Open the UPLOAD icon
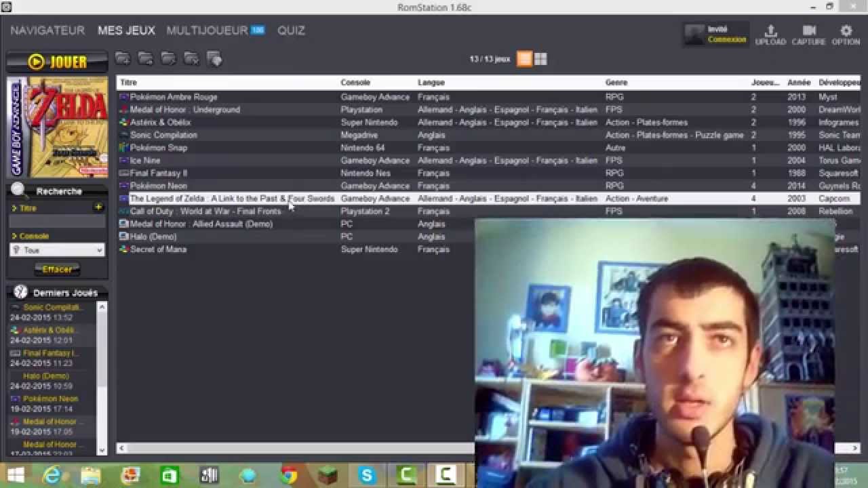Screen dimensions: 868x488 point(770,35)
